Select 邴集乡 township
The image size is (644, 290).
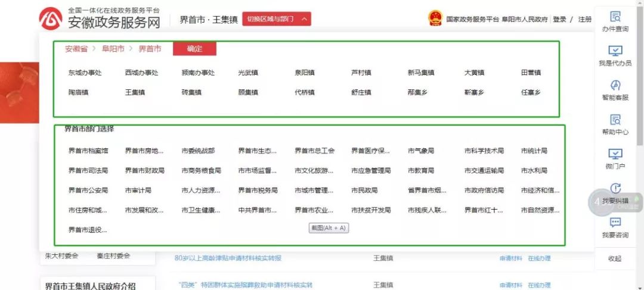tap(417, 92)
